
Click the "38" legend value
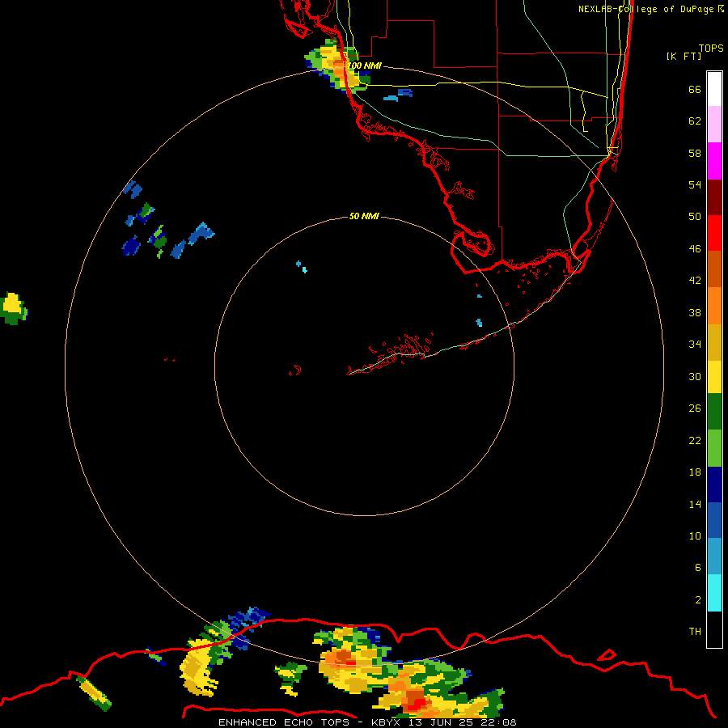pyautogui.click(x=695, y=312)
